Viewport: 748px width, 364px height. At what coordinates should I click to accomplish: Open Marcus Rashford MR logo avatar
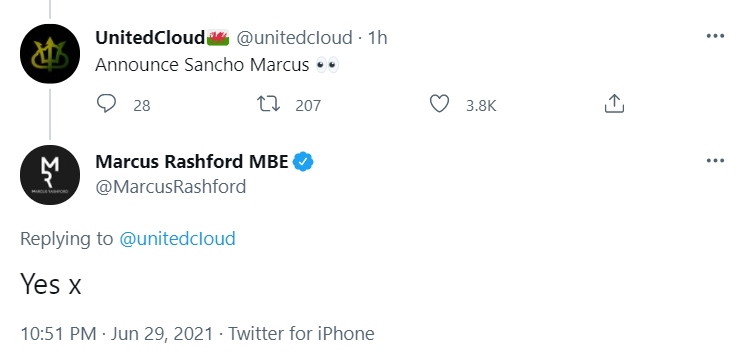click(50, 175)
